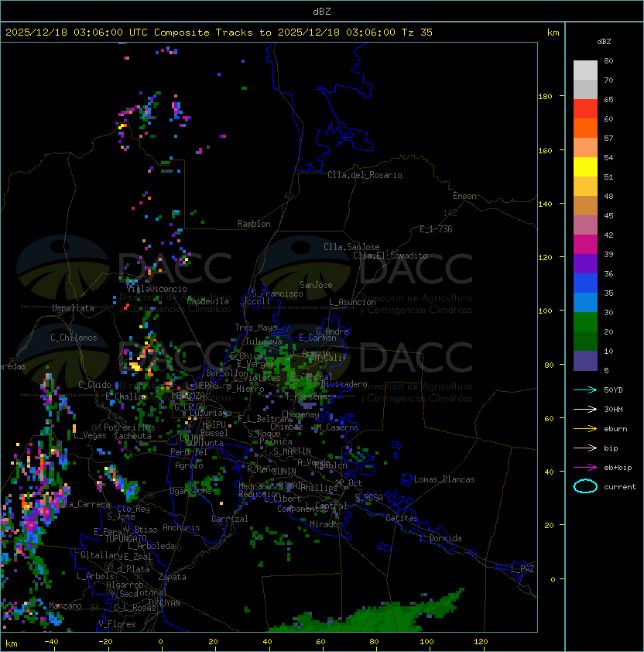
Task: Click the 'eburn' legend label
Action: click(x=615, y=429)
